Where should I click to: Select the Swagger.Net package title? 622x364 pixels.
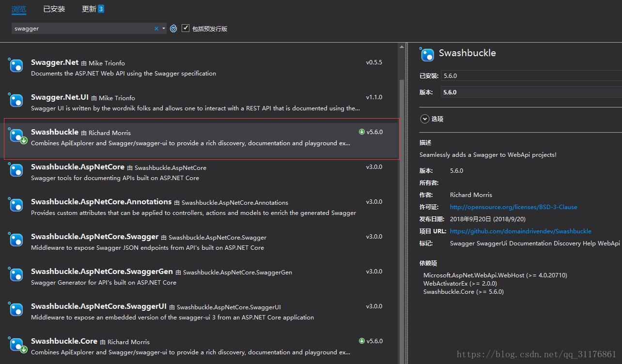(x=55, y=62)
